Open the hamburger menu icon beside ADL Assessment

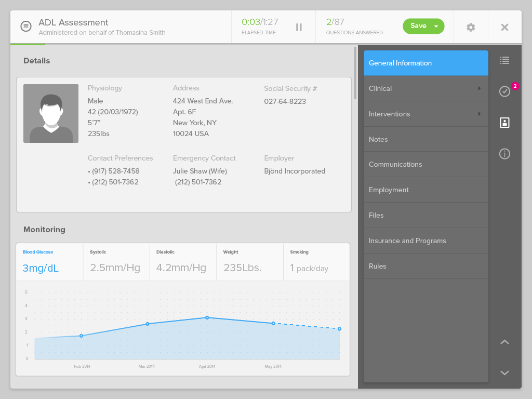coord(26,26)
